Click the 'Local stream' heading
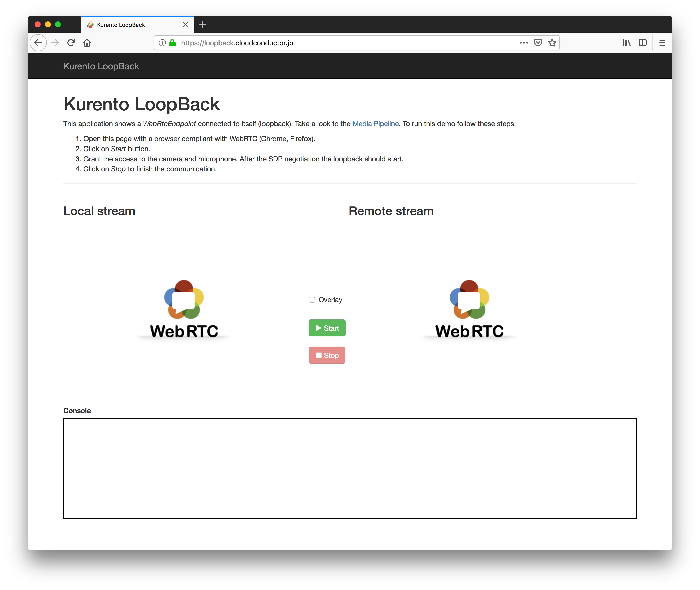 tap(99, 211)
